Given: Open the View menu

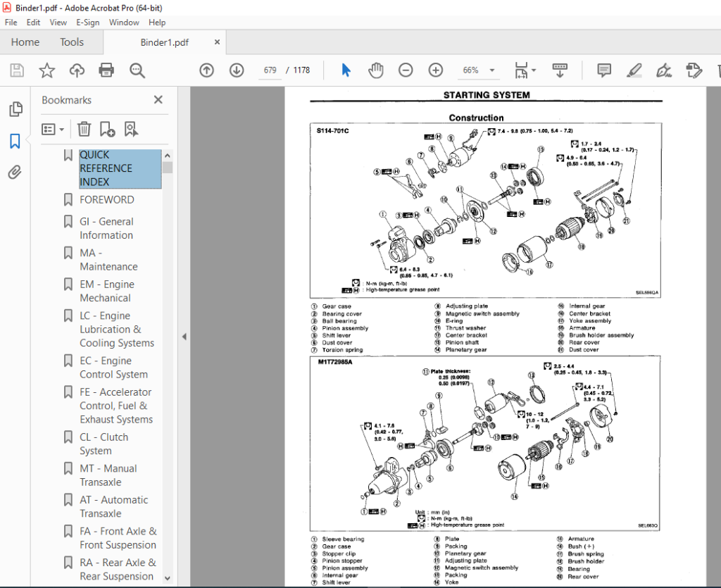Looking at the screenshot, I should [x=58, y=23].
